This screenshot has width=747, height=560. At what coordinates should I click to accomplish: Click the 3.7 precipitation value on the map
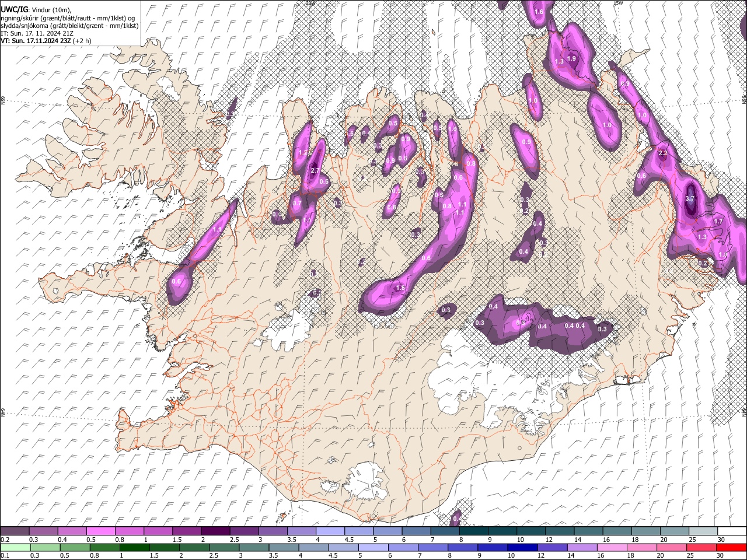[690, 198]
